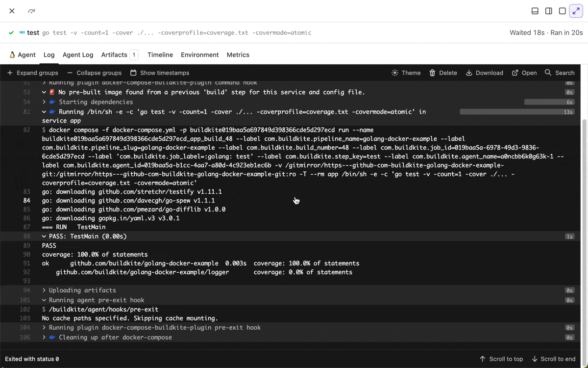Open the log in a new tab
The image size is (588, 368).
(524, 73)
